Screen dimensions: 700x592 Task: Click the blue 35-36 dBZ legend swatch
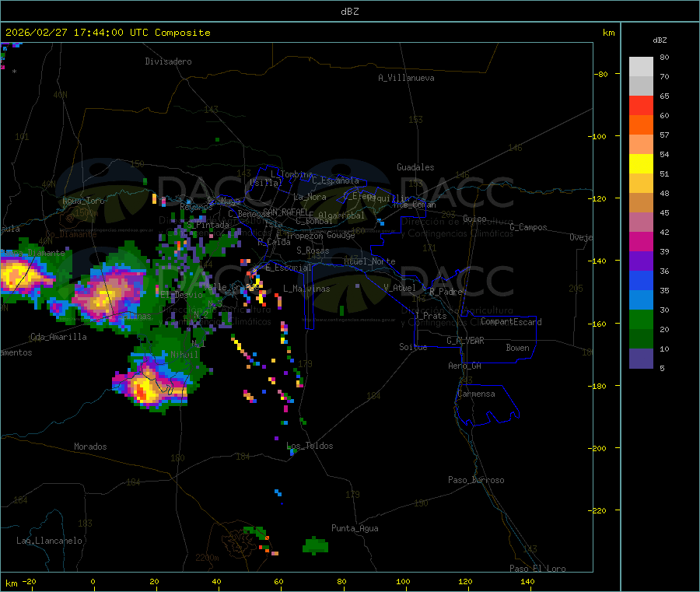(x=641, y=280)
